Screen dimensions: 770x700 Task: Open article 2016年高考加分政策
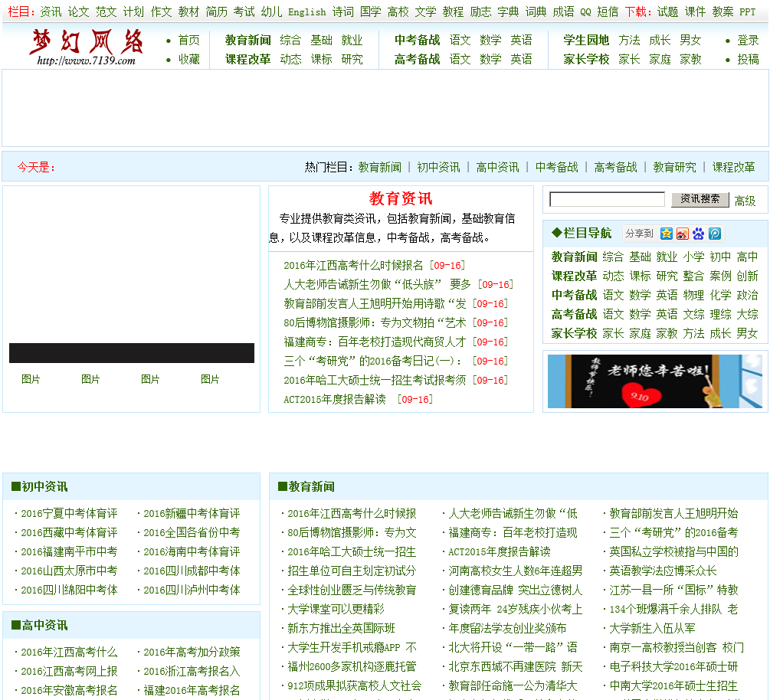click(192, 653)
